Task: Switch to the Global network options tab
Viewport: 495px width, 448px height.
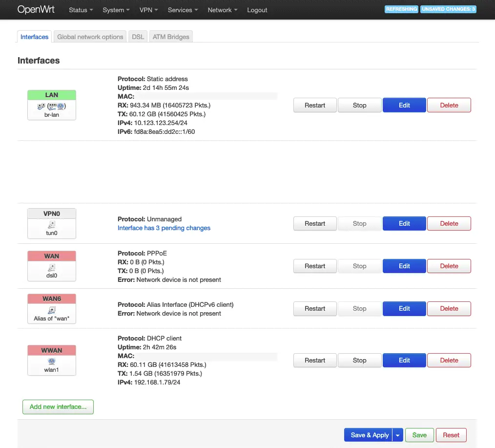Action: [90, 36]
